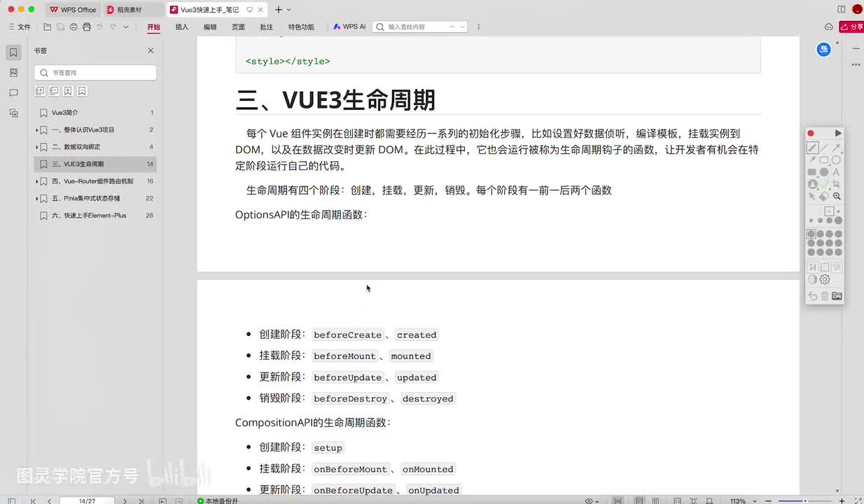The height and width of the screenshot is (504, 864).
Task: Pick the largest stroke size dot in palette
Action: [x=839, y=220]
